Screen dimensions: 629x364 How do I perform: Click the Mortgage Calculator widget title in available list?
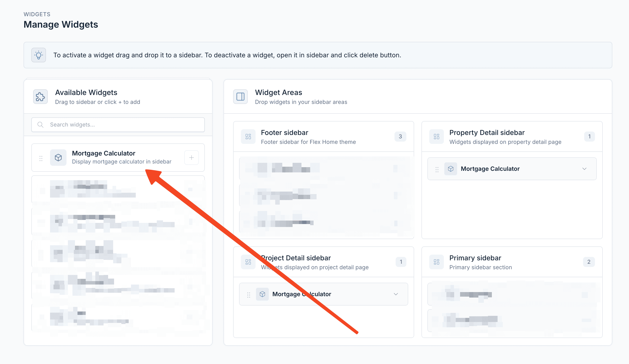pos(104,153)
